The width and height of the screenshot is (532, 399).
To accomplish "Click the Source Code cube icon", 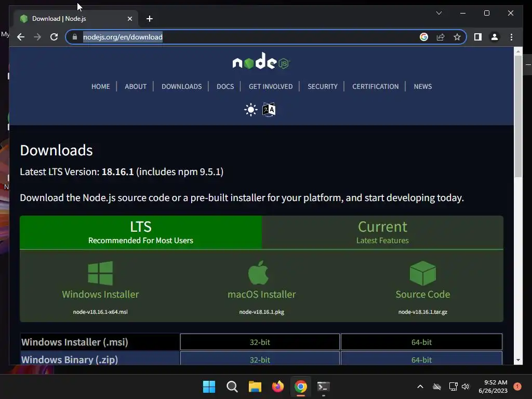I will (x=423, y=273).
